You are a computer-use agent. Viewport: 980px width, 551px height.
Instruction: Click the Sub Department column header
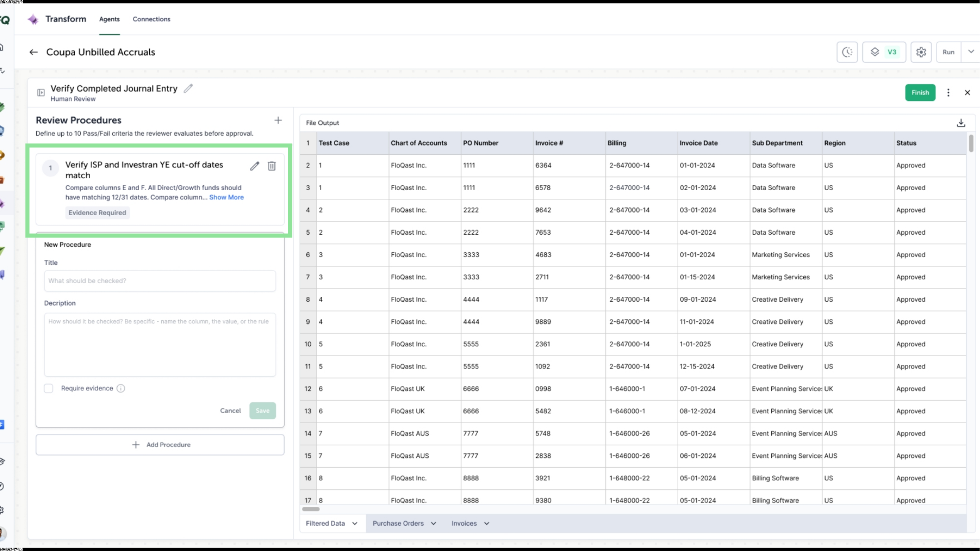pyautogui.click(x=786, y=143)
